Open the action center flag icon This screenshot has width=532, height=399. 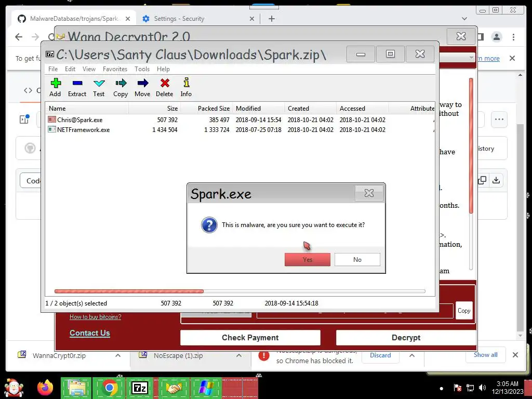458,388
